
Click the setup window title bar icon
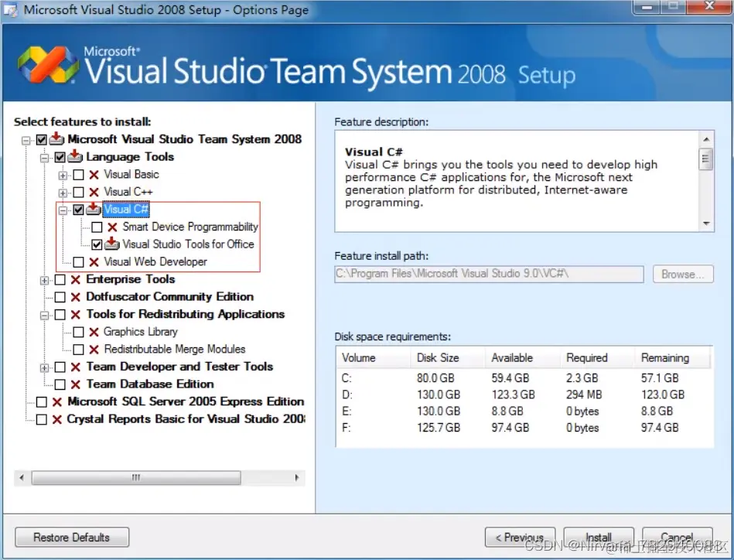[x=10, y=10]
